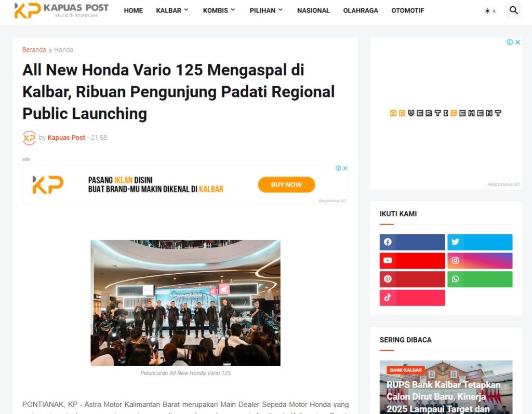
Task: Expand the PILIHAN dropdown menu
Action: pos(266,10)
